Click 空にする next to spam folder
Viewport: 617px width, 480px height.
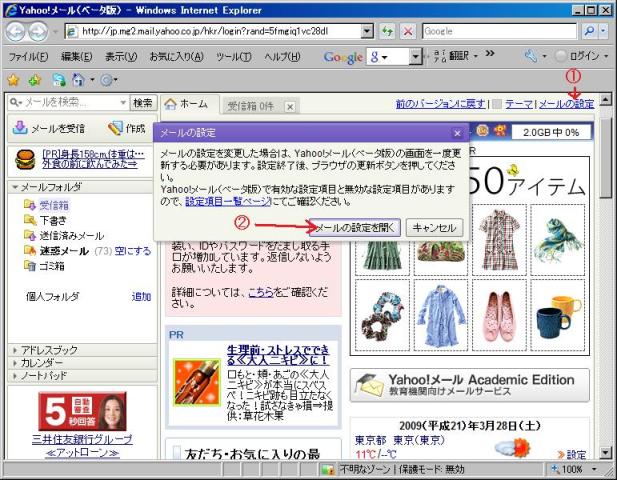pyautogui.click(x=133, y=251)
